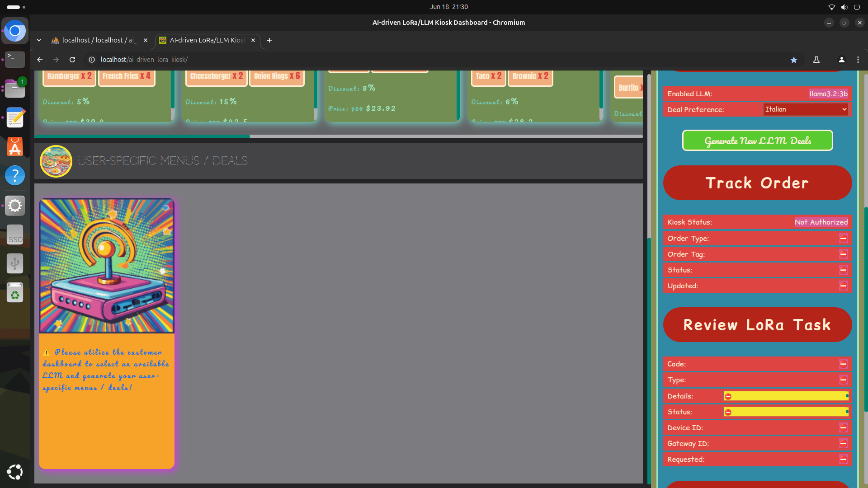Open Chromium three-dot menu
This screenshot has width=868, height=488.
click(858, 60)
